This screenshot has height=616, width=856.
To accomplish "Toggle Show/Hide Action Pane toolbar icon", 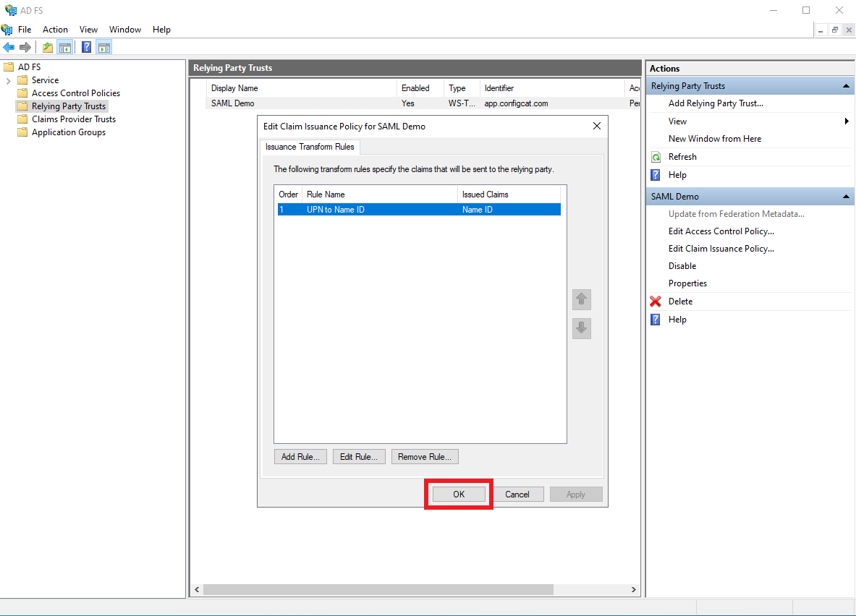I will click(103, 48).
